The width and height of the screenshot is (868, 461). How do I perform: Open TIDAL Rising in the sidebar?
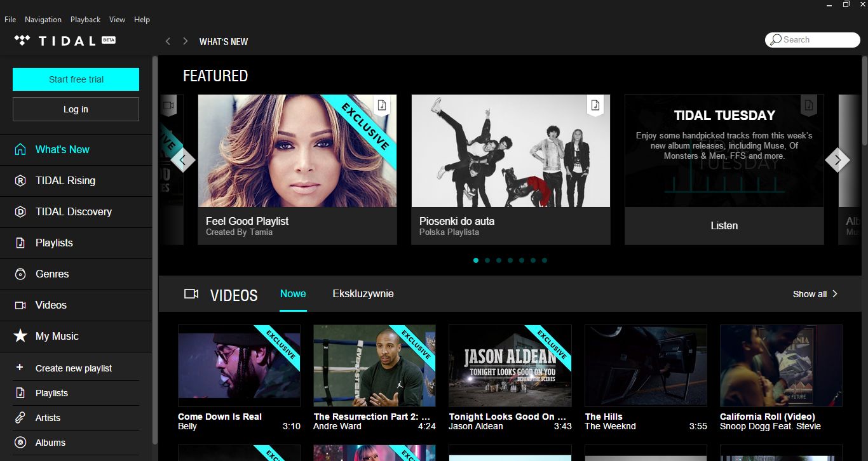(x=76, y=181)
